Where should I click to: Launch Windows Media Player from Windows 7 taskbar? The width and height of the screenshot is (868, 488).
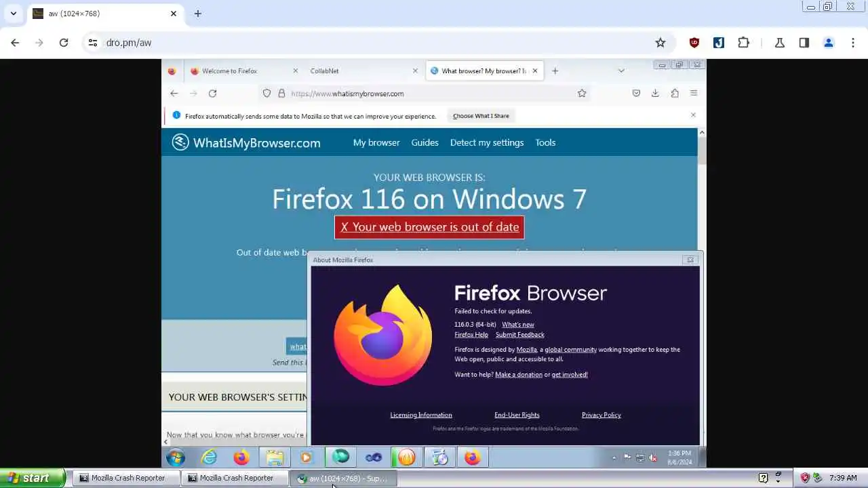tap(307, 457)
